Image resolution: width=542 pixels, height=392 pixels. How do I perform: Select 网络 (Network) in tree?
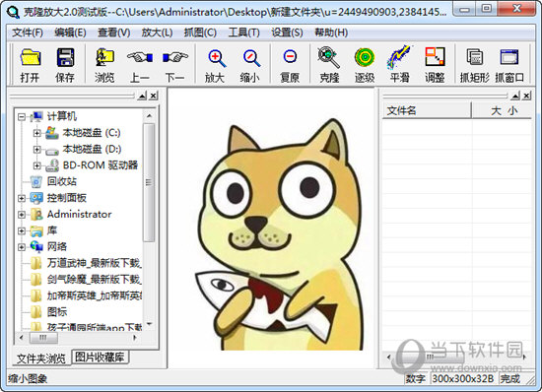click(x=57, y=246)
